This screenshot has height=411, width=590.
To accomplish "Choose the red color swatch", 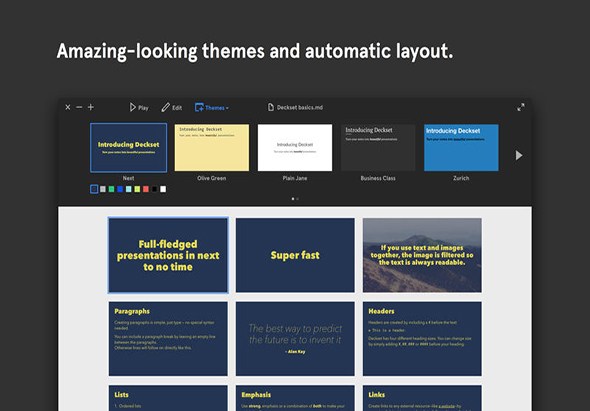I will pos(146,189).
